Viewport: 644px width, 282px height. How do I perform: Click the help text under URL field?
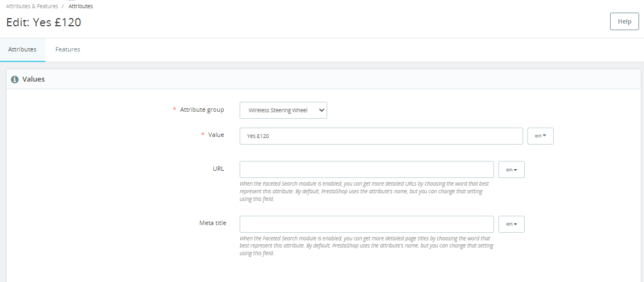click(364, 192)
